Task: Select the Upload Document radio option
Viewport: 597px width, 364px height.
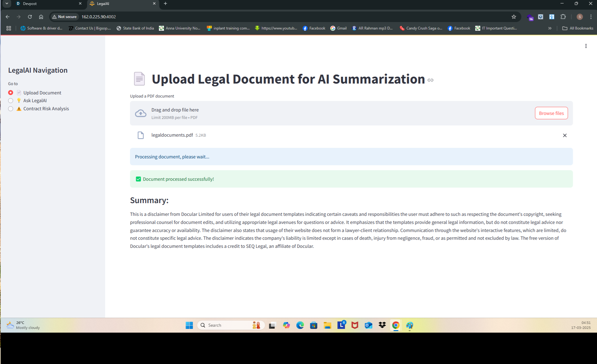Action: click(x=11, y=93)
